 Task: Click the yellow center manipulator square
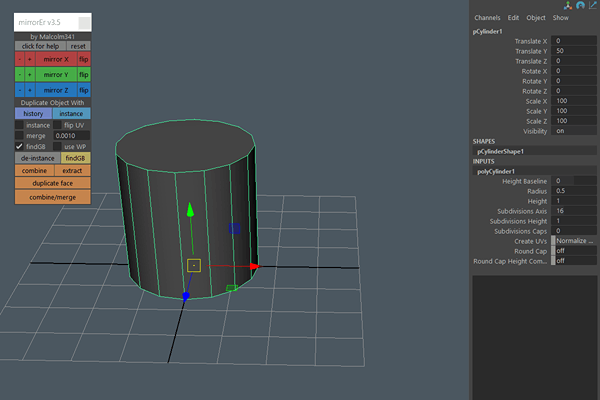click(x=194, y=266)
